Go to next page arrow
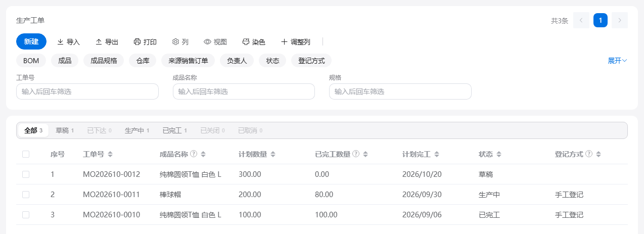The width and height of the screenshot is (644, 234). (620, 20)
